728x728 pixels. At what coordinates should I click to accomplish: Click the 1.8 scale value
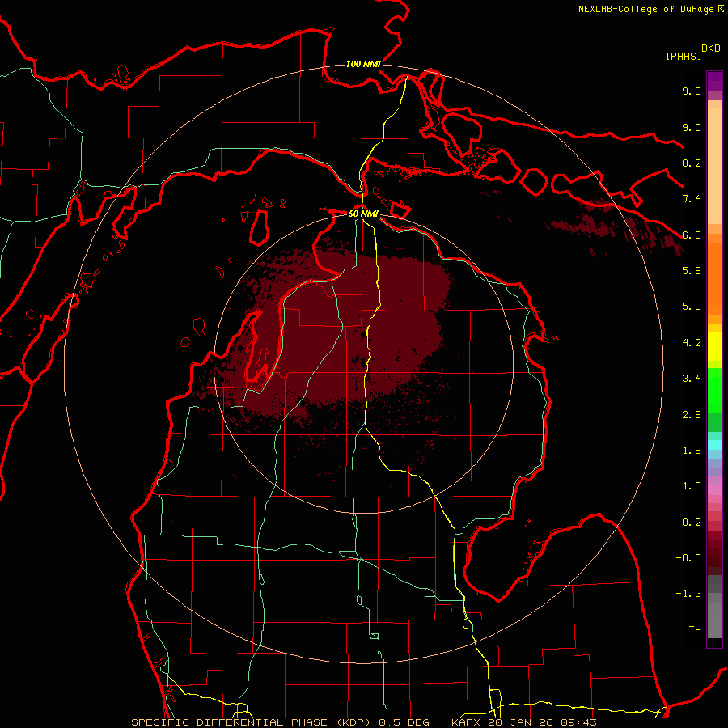(692, 451)
